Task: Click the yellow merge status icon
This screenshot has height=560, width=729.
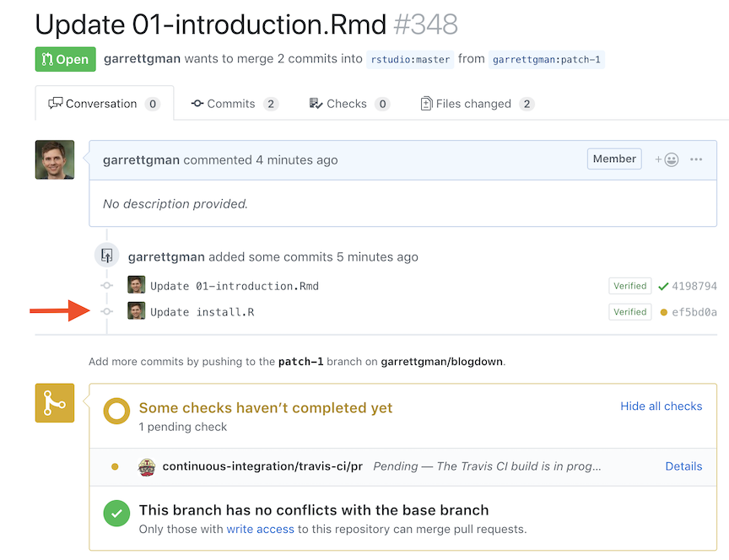Action: coord(55,404)
